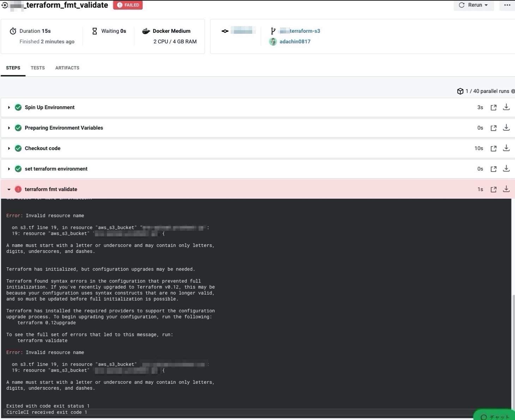
Task: Open terraform fmt validate output in new tab
Action: (x=493, y=189)
